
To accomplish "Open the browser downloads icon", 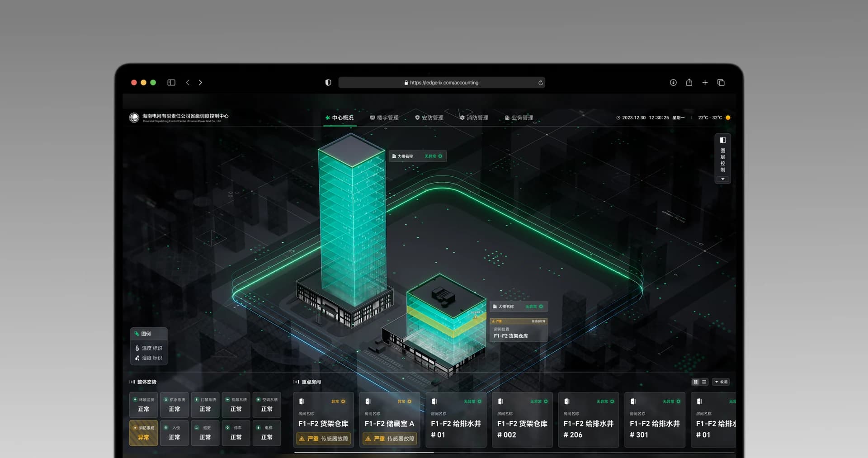I will (673, 82).
